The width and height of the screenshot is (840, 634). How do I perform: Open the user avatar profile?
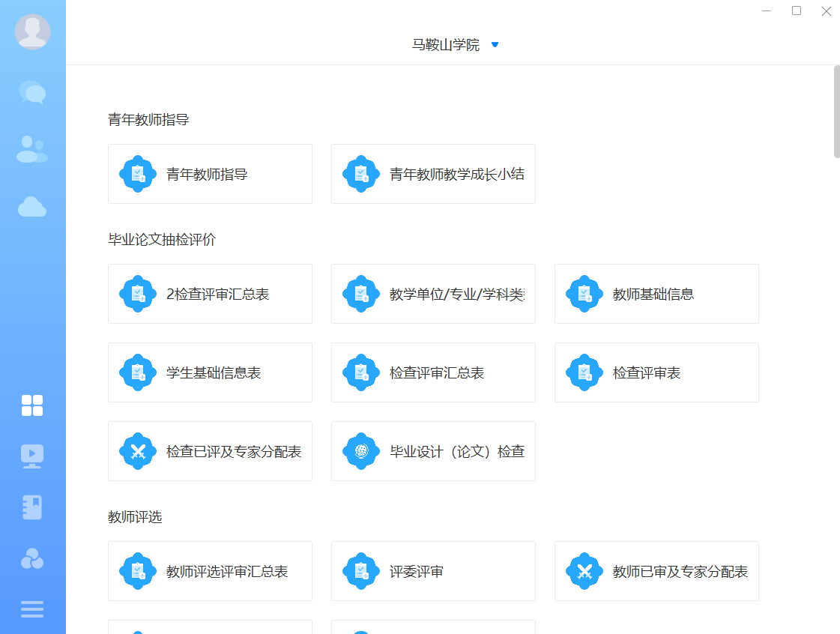point(33,31)
